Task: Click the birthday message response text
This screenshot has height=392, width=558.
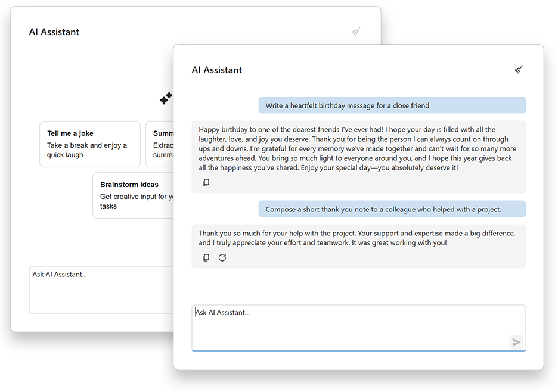Action: [x=357, y=149]
